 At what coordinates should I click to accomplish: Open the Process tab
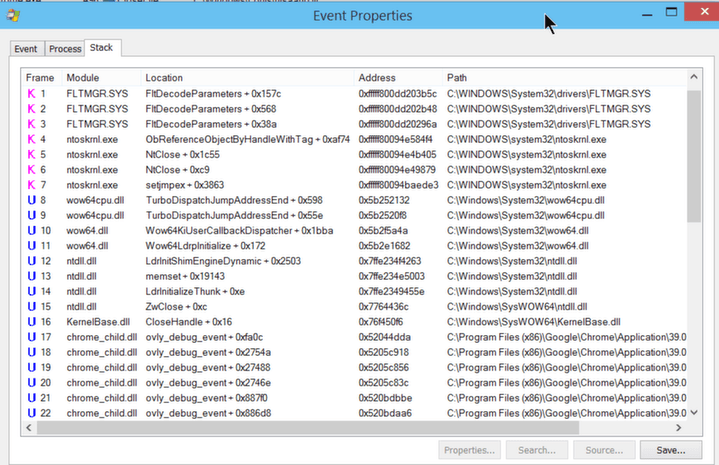coord(65,49)
